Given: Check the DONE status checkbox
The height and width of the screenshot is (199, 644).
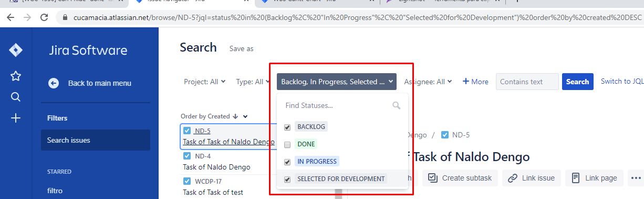Looking at the screenshot, I should (287, 144).
